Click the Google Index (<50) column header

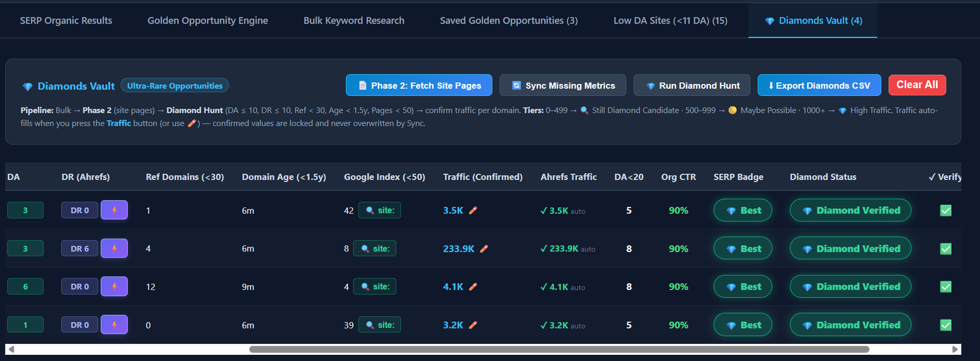(x=385, y=177)
